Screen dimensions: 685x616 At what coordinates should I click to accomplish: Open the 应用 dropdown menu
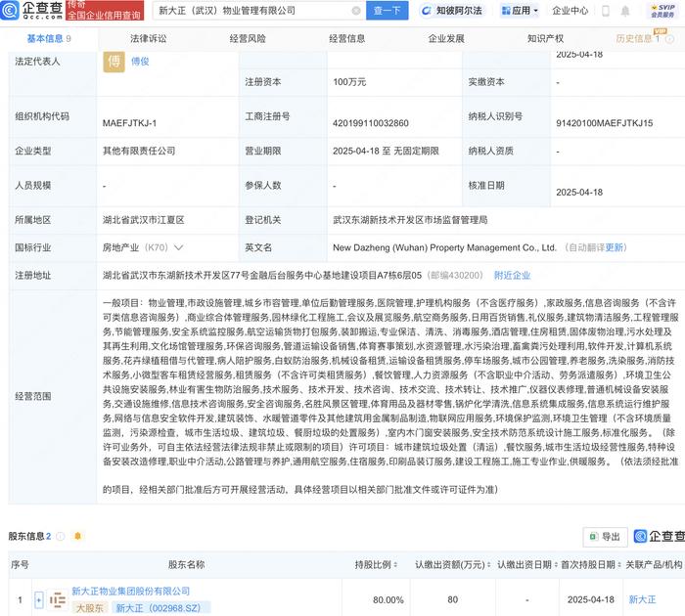[520, 11]
